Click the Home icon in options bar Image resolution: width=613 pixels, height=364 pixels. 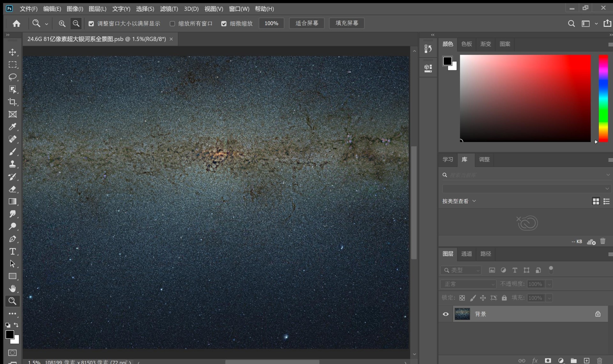[17, 23]
